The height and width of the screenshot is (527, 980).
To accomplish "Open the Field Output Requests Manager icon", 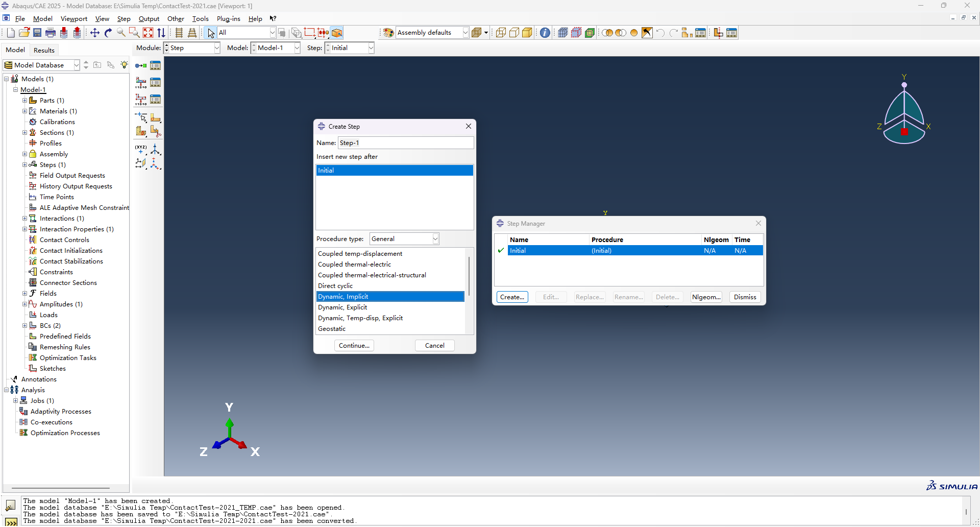I will 155,83.
